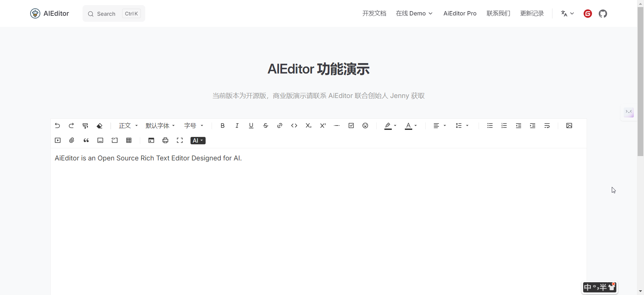Click the printer icon to print
Screen dimensions: 644x295
(x=165, y=140)
